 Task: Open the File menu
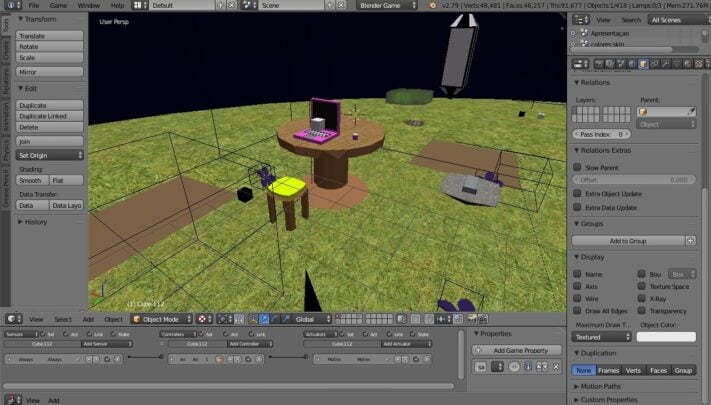pos(34,5)
